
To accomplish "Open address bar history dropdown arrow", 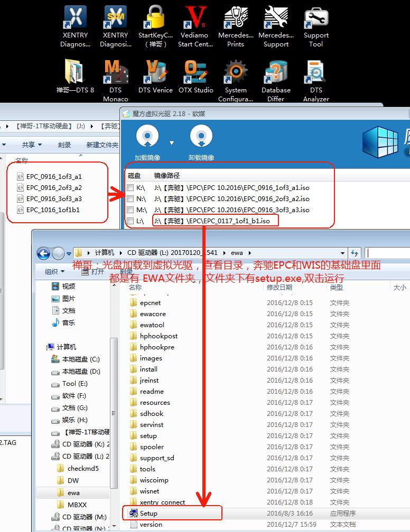I will [342, 253].
